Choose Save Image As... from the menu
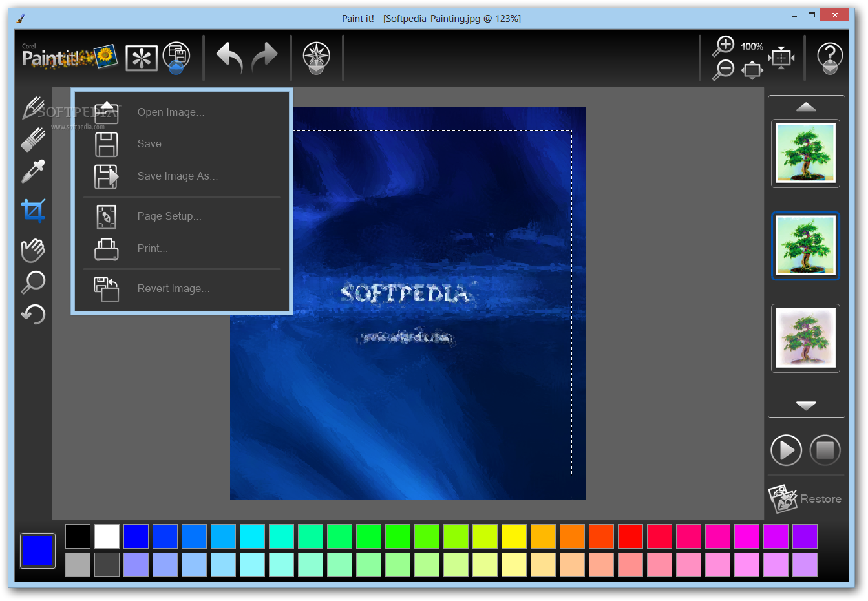The image size is (868, 601). pos(178,176)
